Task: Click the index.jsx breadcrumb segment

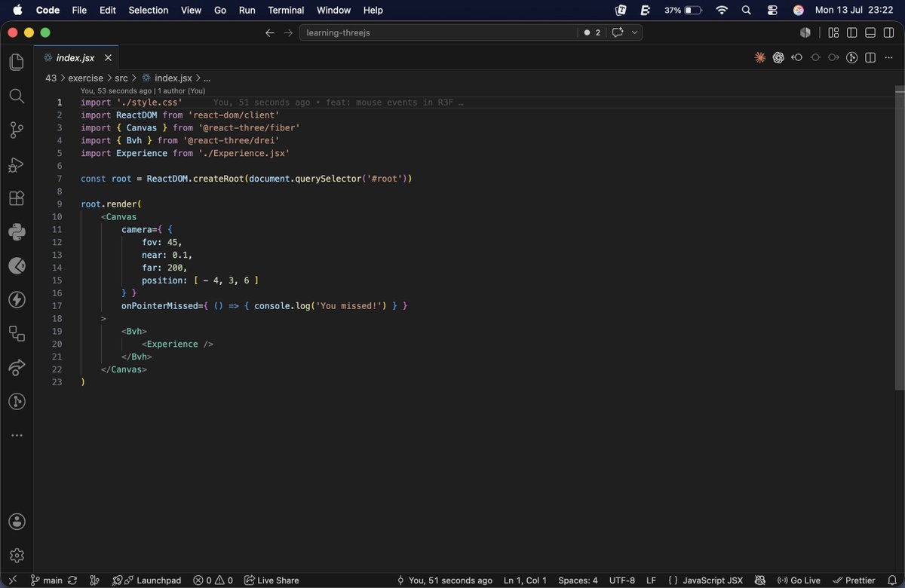Action: click(166, 78)
